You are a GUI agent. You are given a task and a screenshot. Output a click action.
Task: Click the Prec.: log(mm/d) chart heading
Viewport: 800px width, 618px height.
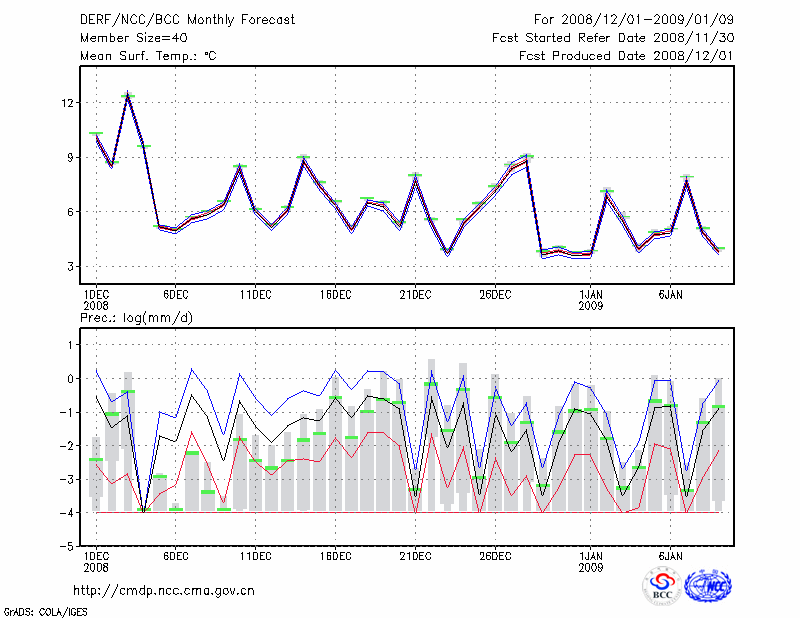137,317
